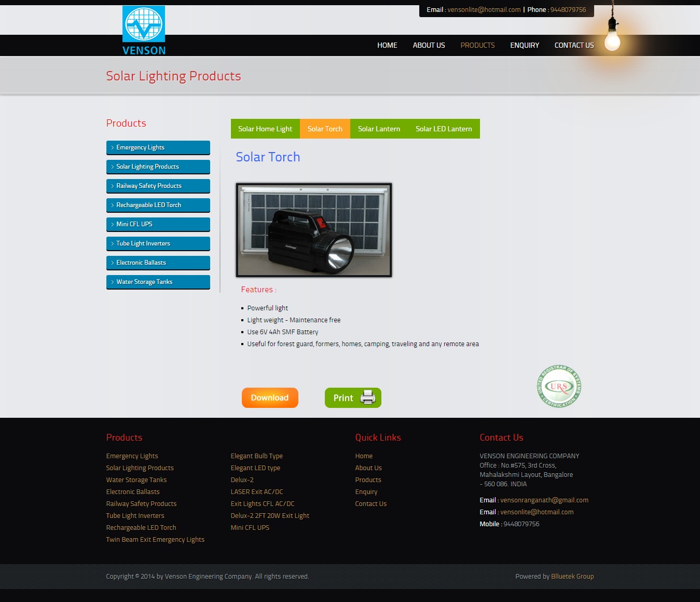700x602 pixels.
Task: Open the solar torch product image
Action: [313, 230]
